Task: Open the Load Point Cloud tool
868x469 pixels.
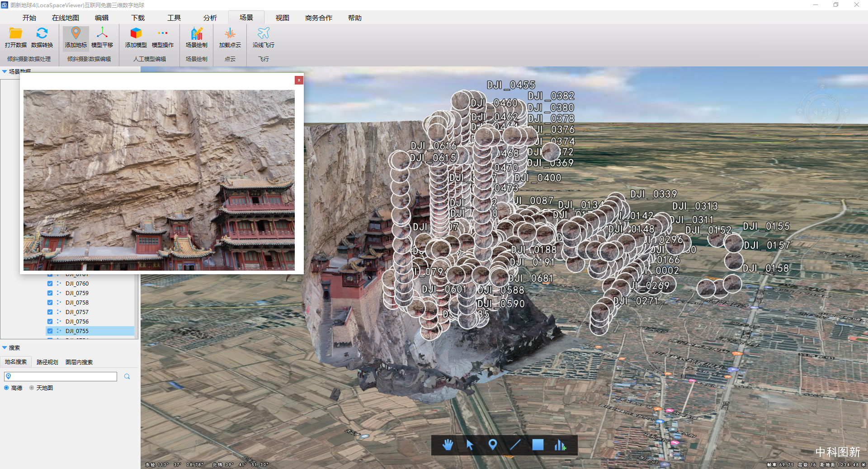Action: (230, 34)
